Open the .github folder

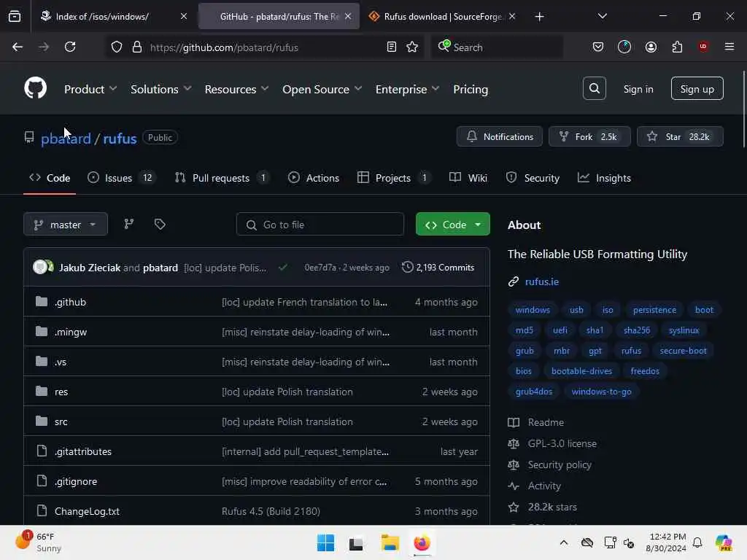pos(71,302)
